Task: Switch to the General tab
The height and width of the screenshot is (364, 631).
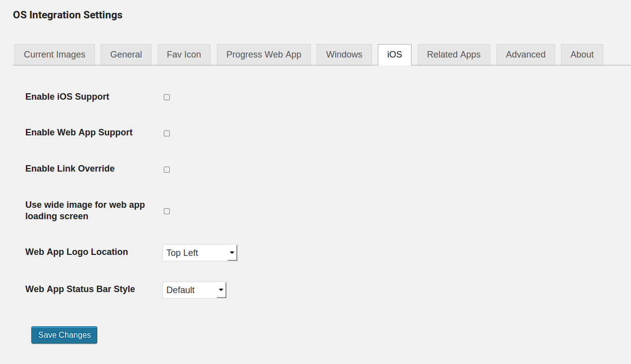Action: [126, 55]
